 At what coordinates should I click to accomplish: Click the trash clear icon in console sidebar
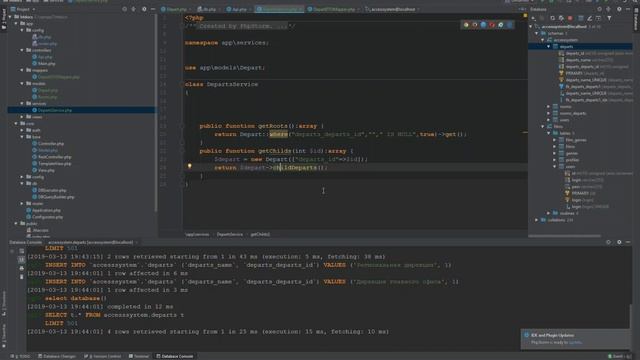(x=22, y=277)
